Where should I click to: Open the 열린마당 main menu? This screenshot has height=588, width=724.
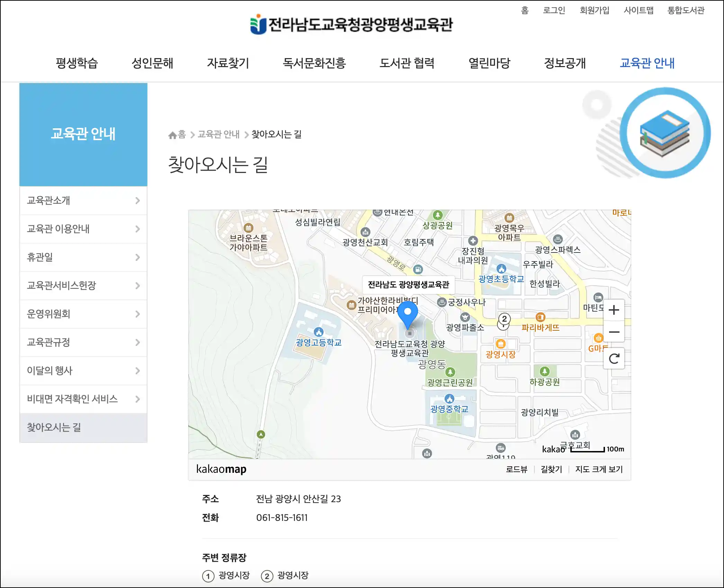[x=489, y=63]
